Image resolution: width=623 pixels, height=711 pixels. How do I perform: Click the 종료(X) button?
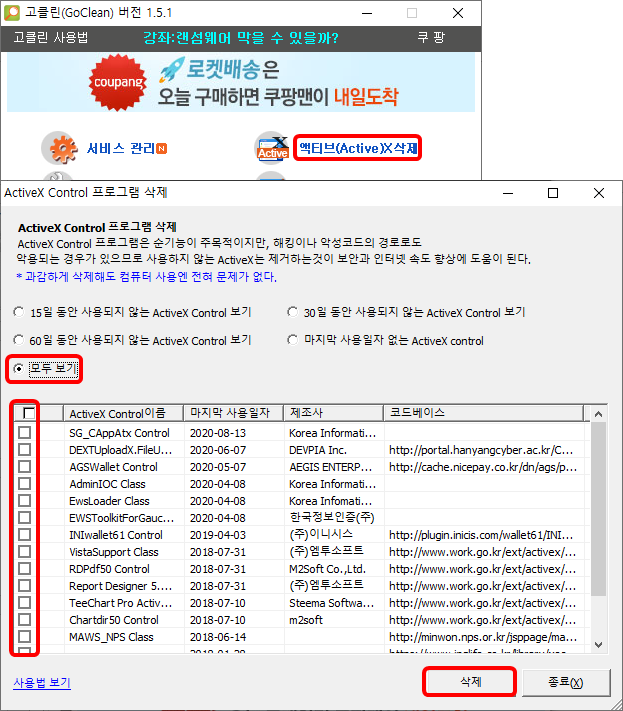click(565, 682)
